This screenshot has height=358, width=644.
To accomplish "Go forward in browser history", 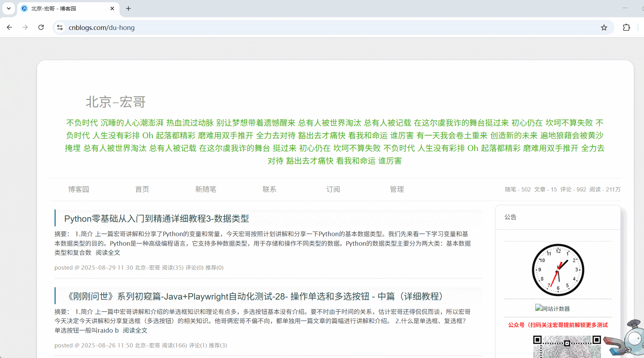I will (x=25, y=27).
